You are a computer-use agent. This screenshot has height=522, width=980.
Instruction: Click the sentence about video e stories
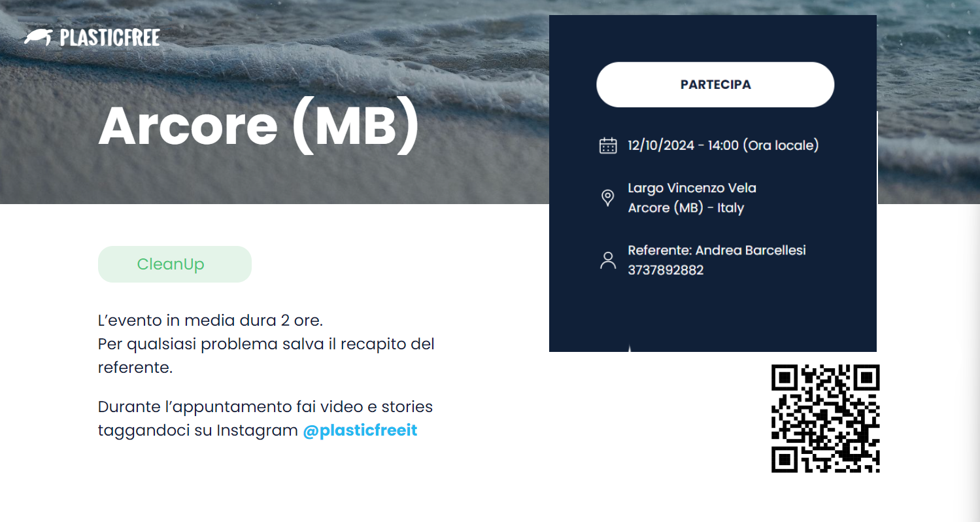(x=265, y=419)
